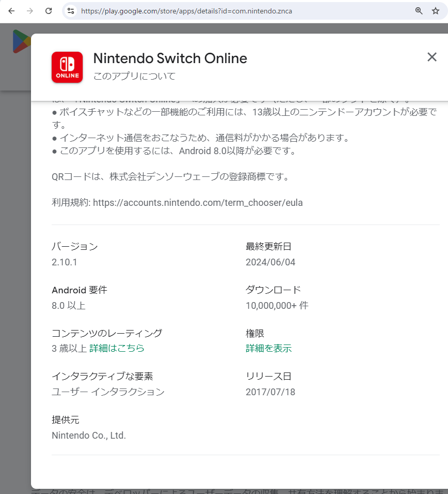Click the terms of use eula URL text
This screenshot has width=448, height=494.
coord(198,203)
